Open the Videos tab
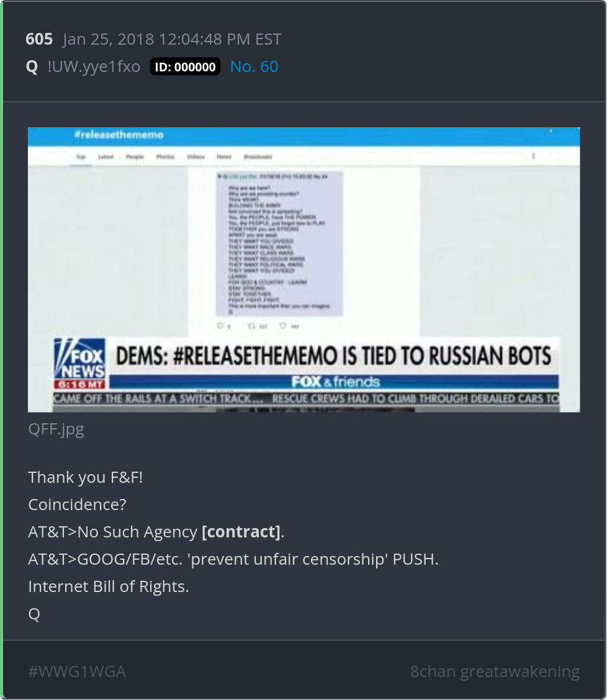Viewport: 607px width, 700px height. (196, 157)
